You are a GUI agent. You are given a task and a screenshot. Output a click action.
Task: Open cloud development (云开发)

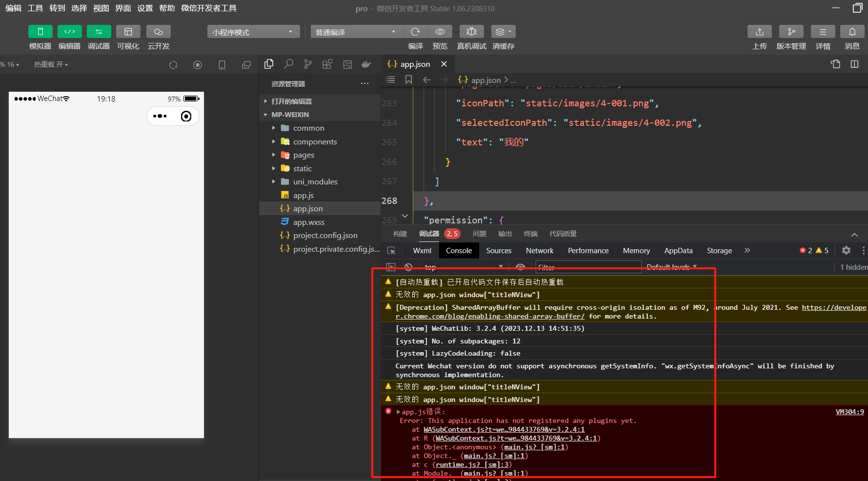(159, 32)
